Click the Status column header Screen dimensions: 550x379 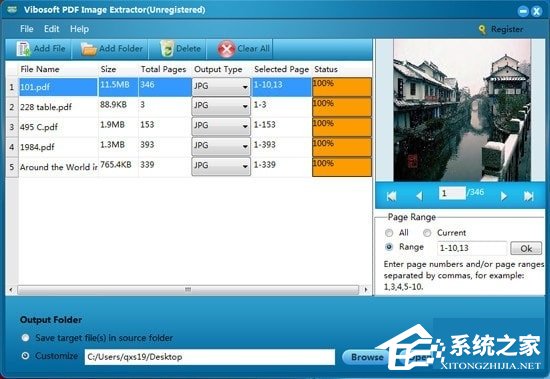coord(326,69)
